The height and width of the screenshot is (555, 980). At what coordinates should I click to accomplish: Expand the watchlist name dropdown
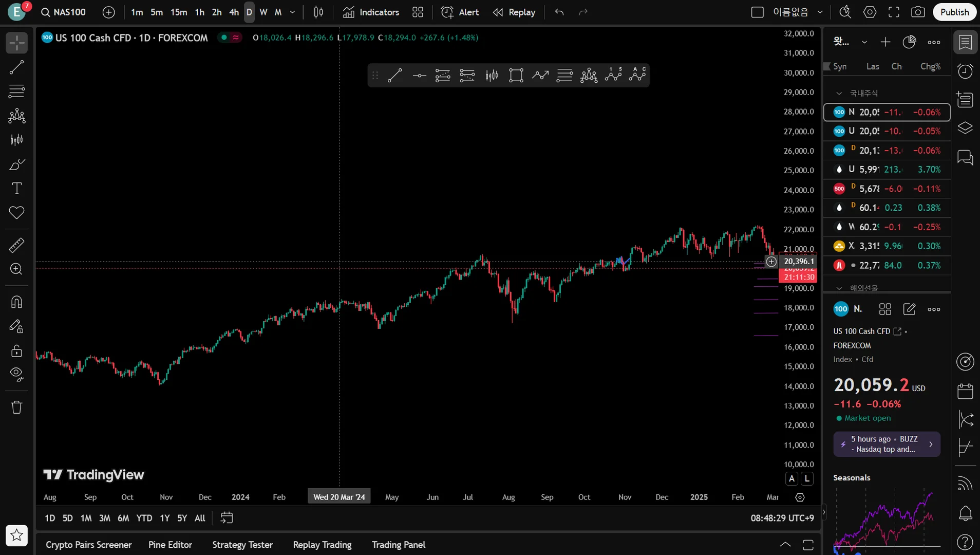864,42
